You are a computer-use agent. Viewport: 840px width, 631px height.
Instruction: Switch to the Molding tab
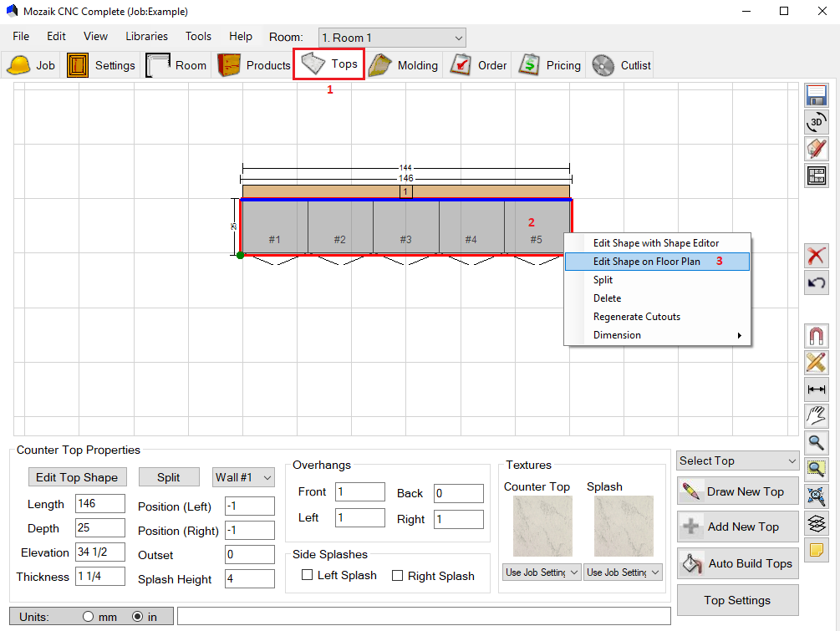pyautogui.click(x=404, y=65)
